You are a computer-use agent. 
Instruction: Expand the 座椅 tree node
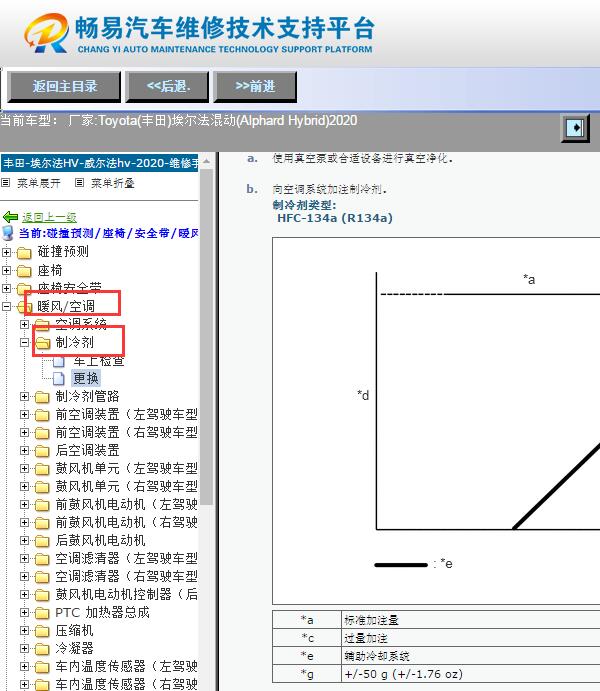[7, 270]
